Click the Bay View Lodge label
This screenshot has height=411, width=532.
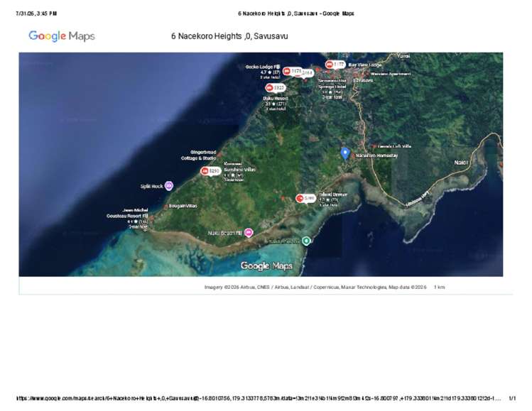point(365,65)
